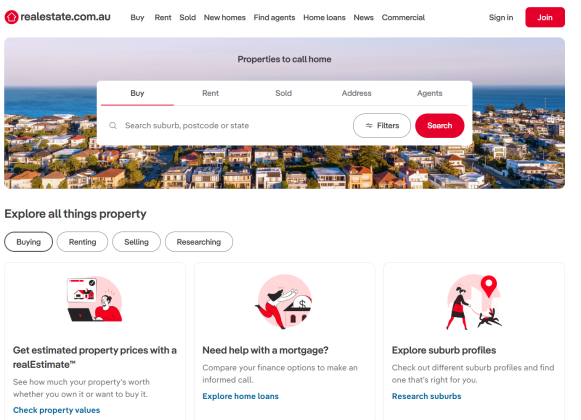Focus the suburb, postcode or state search field
The image size is (581, 420).
point(226,126)
